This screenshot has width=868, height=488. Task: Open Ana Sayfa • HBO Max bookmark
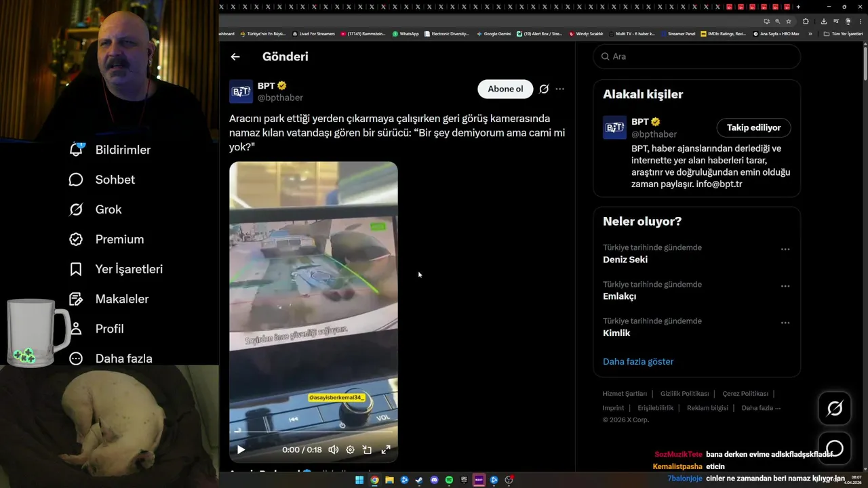776,34
